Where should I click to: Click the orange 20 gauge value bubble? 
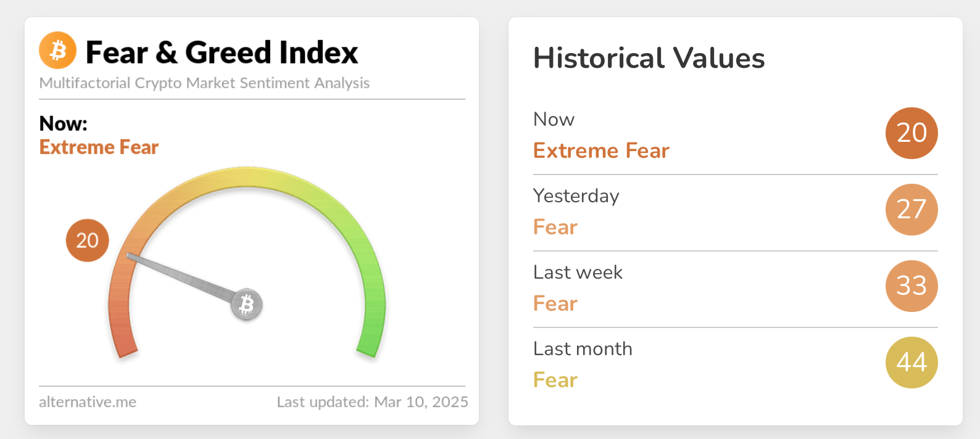[87, 240]
